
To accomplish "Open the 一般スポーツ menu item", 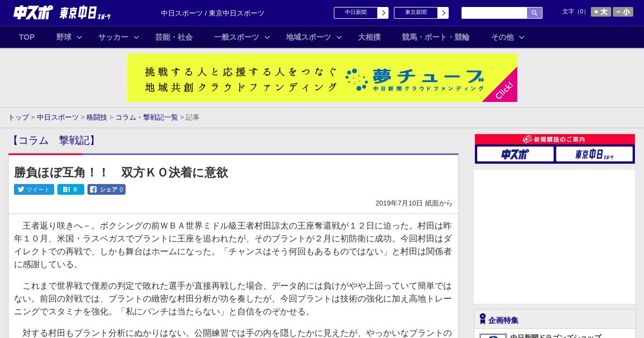I will point(237,37).
